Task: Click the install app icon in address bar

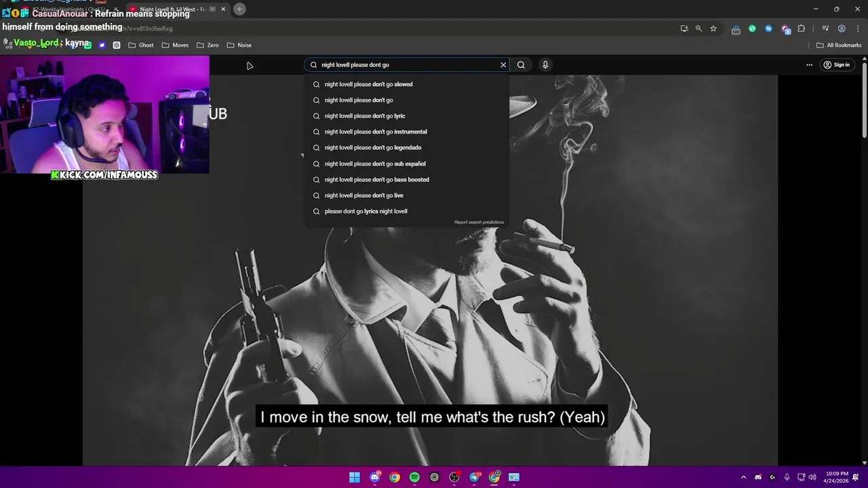Action: pos(684,28)
